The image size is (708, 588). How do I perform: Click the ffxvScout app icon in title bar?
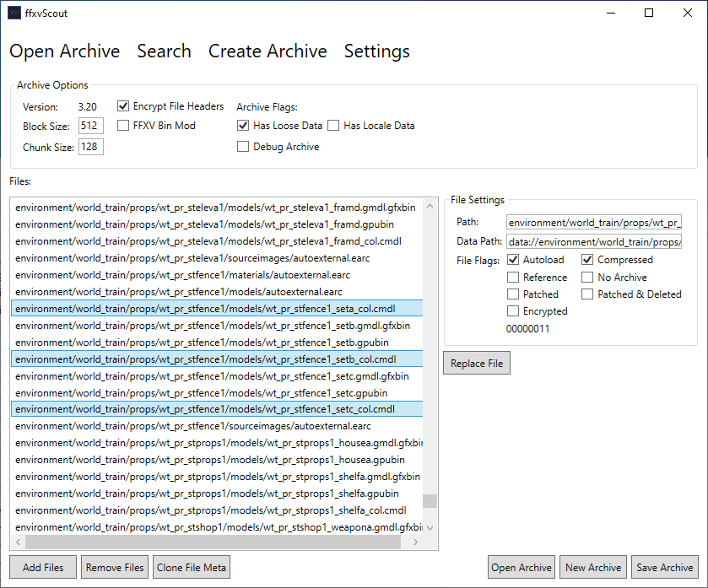[x=14, y=13]
